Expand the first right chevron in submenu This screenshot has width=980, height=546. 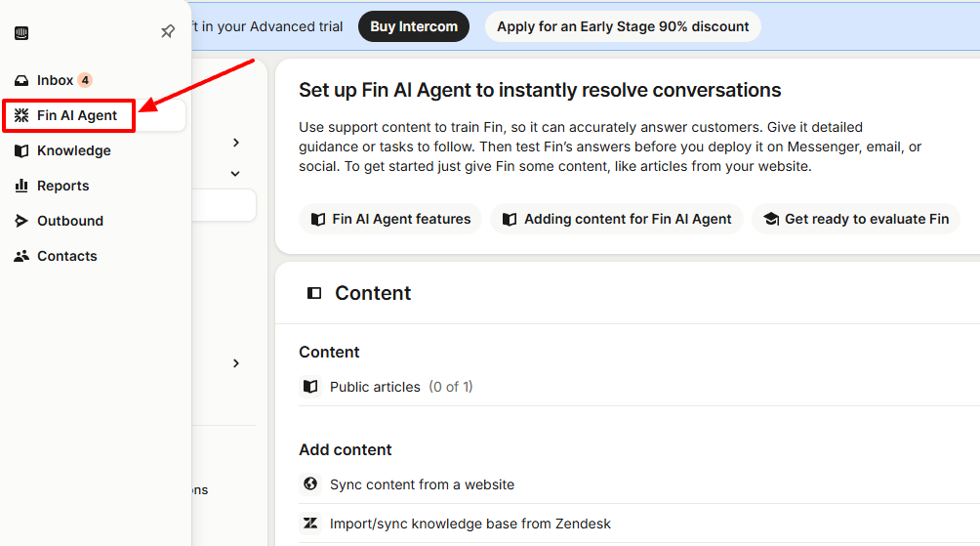click(x=235, y=143)
